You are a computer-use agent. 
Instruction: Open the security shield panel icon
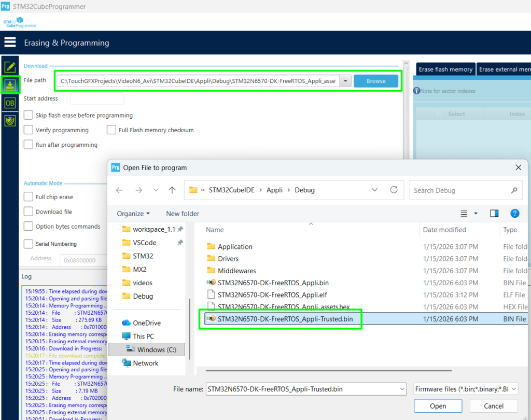pos(10,121)
